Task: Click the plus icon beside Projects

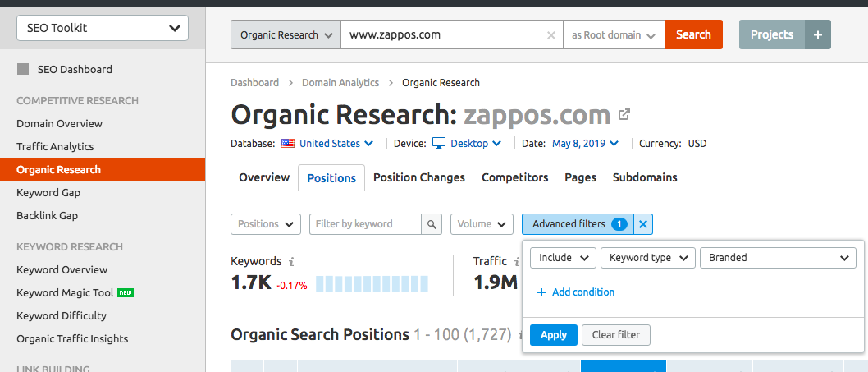Action: tap(818, 34)
